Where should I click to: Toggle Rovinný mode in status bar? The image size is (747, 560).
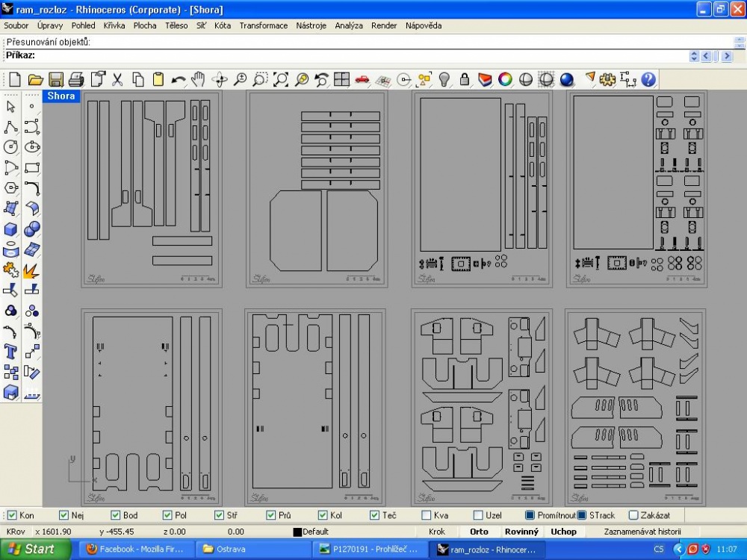click(x=521, y=532)
